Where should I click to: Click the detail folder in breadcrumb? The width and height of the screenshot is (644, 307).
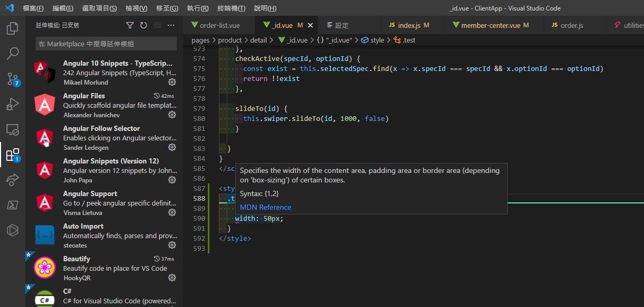pos(258,40)
